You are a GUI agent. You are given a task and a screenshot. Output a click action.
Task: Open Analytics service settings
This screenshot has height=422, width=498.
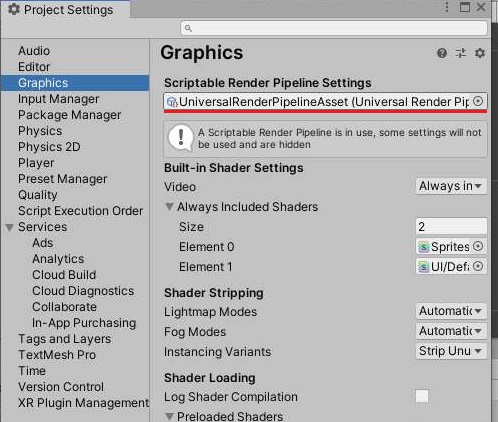(58, 259)
